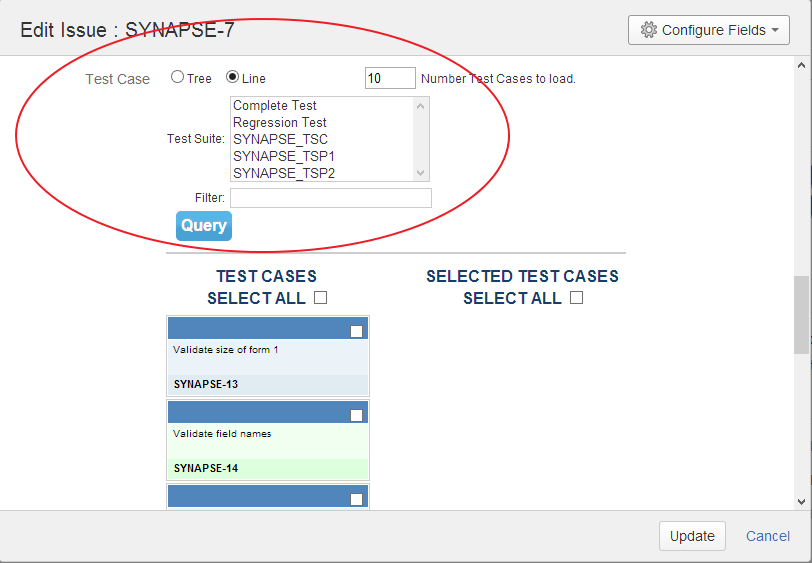Choose SYNAPSE_TSP2 from Test Suite list
The image size is (812, 563).
click(x=284, y=173)
